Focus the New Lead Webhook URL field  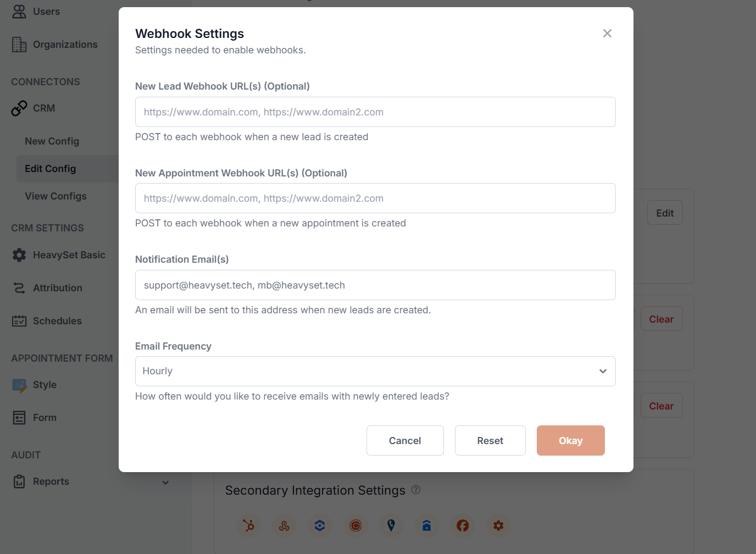click(x=375, y=112)
